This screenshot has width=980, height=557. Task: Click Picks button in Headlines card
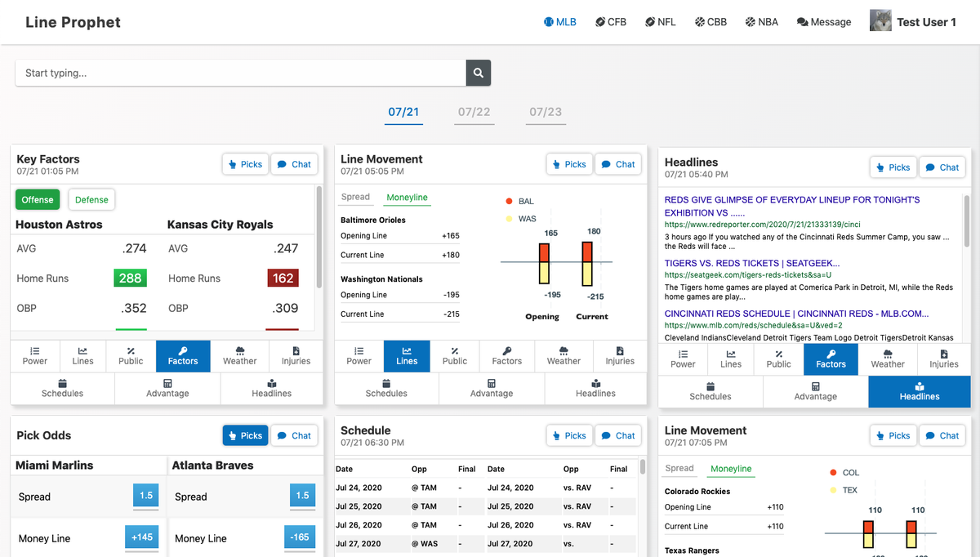click(x=893, y=167)
